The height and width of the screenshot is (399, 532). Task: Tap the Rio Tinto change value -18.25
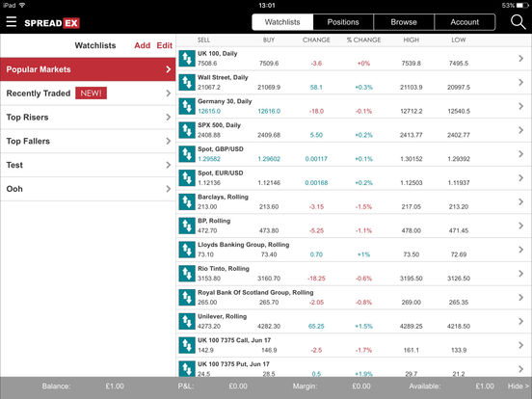pos(316,279)
